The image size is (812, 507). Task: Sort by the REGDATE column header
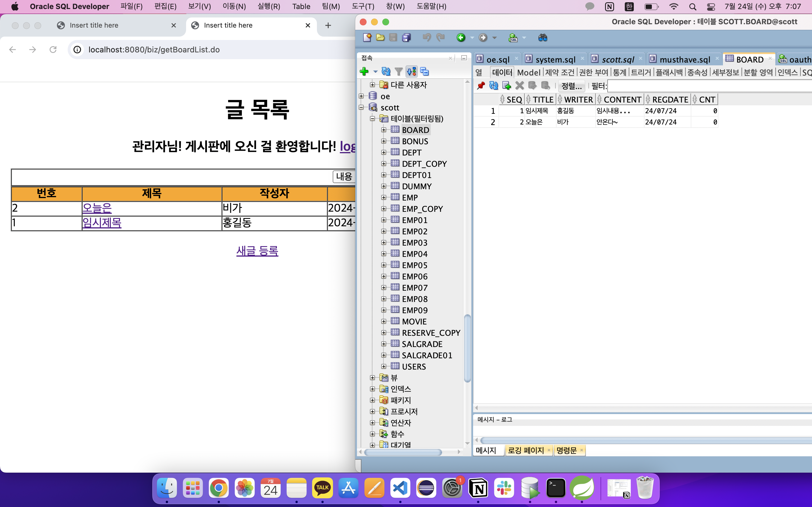670,100
